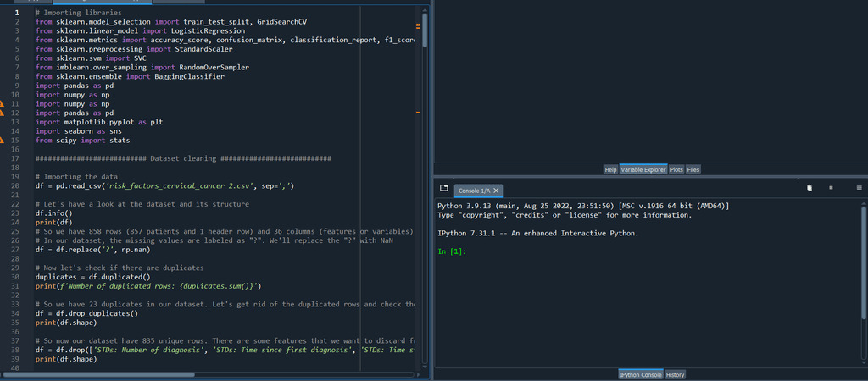This screenshot has width=868, height=381.
Task: Switch to the Plots tab
Action: point(676,170)
